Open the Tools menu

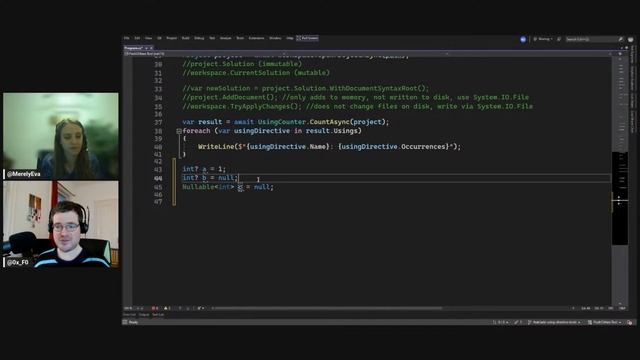coord(240,38)
